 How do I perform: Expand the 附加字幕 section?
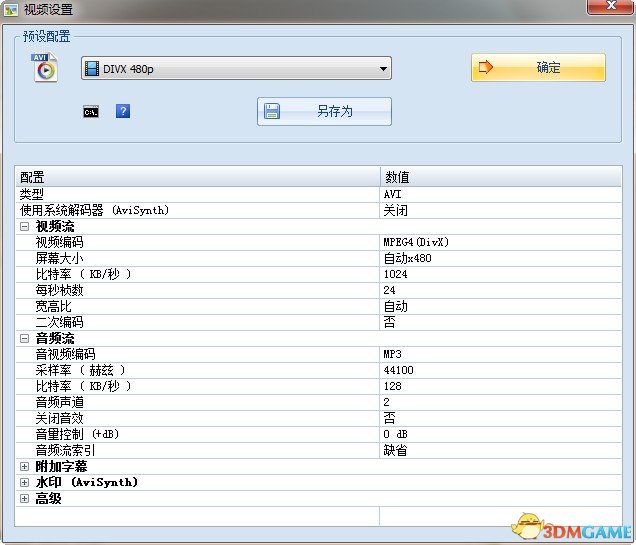click(24, 466)
